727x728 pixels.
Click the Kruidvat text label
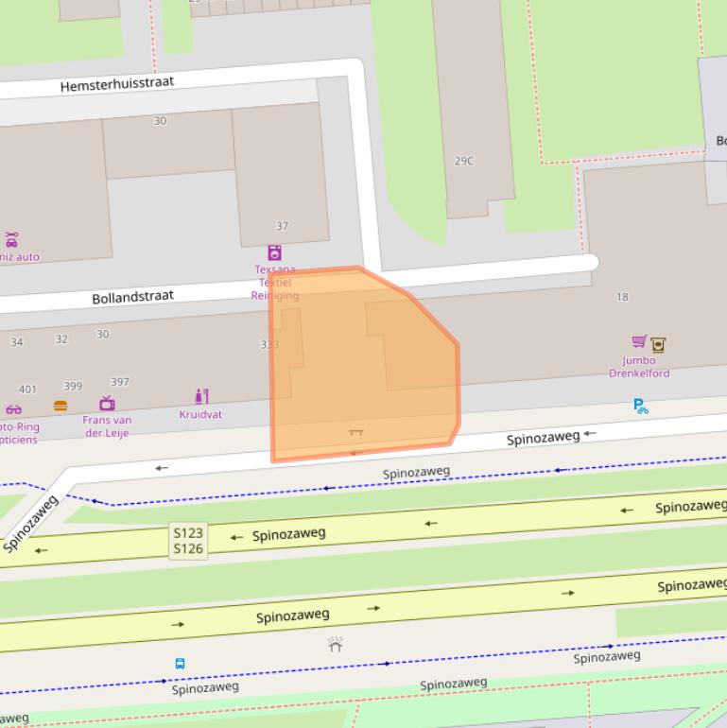(200, 414)
